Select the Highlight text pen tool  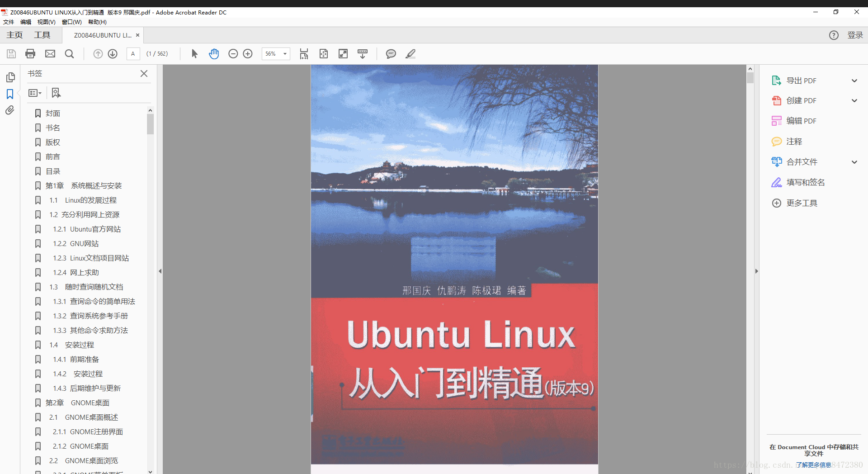tap(410, 54)
